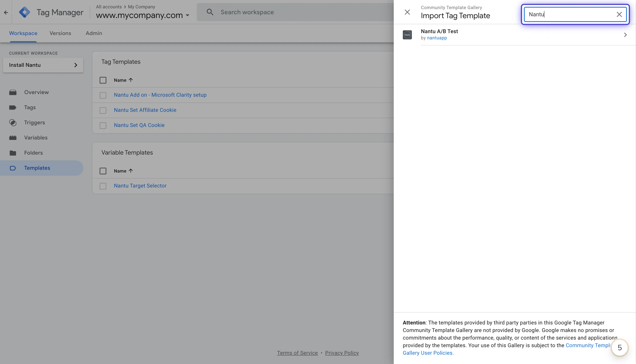Image resolution: width=636 pixels, height=364 pixels.
Task: Check the Nantu Set QA Cookie row
Action: click(x=103, y=125)
